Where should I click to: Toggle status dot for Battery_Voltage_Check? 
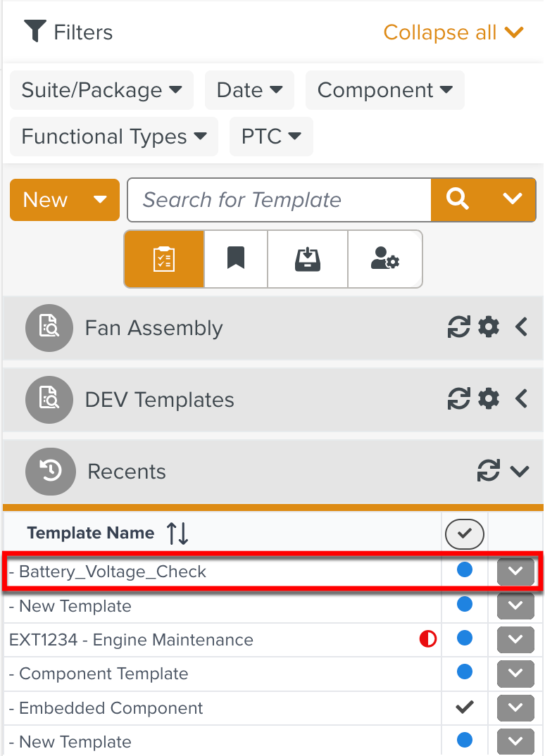[465, 570]
